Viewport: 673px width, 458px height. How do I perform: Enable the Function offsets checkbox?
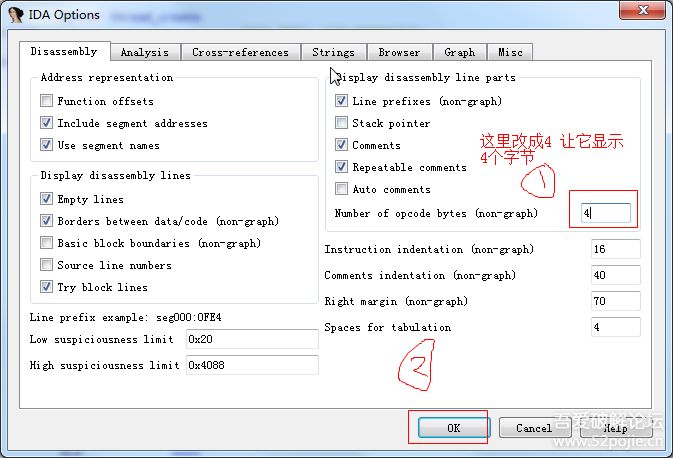tap(46, 101)
